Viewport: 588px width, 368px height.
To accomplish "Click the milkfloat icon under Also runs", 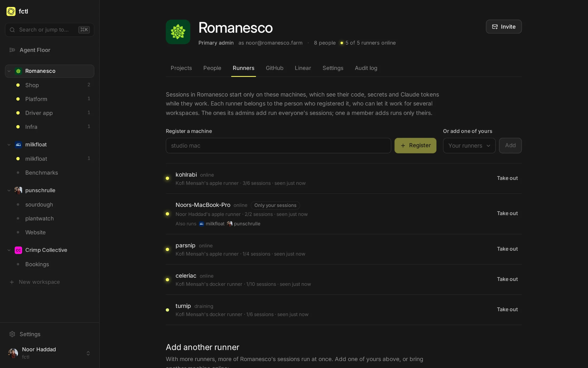I will coord(202,224).
